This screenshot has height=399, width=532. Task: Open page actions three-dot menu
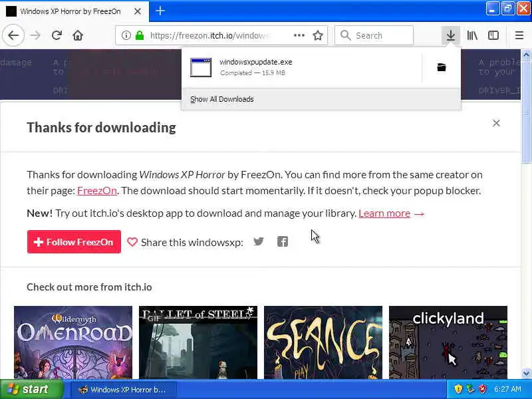tap(299, 35)
